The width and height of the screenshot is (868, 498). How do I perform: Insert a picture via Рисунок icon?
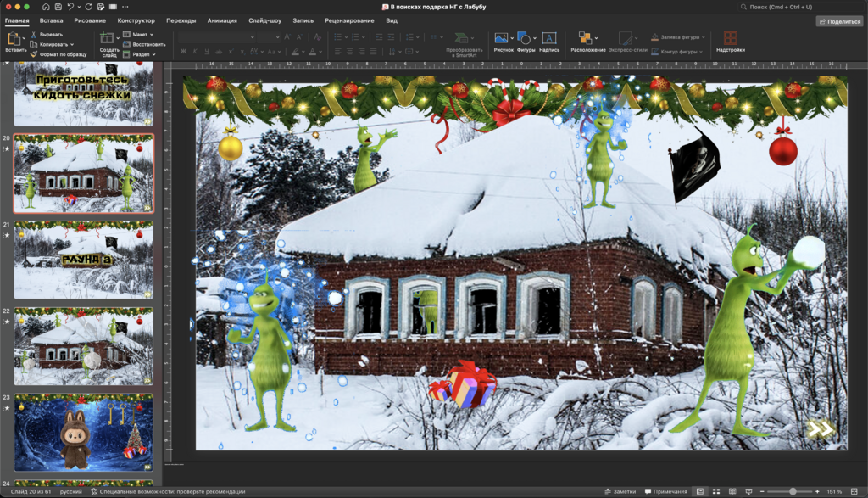pos(501,37)
